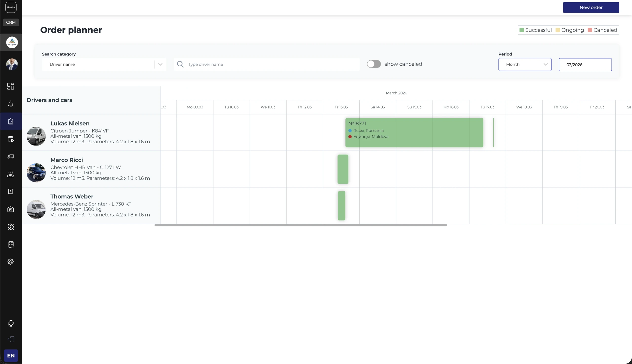Click the Fr 20.03 date header
This screenshot has width=632, height=364.
[597, 107]
